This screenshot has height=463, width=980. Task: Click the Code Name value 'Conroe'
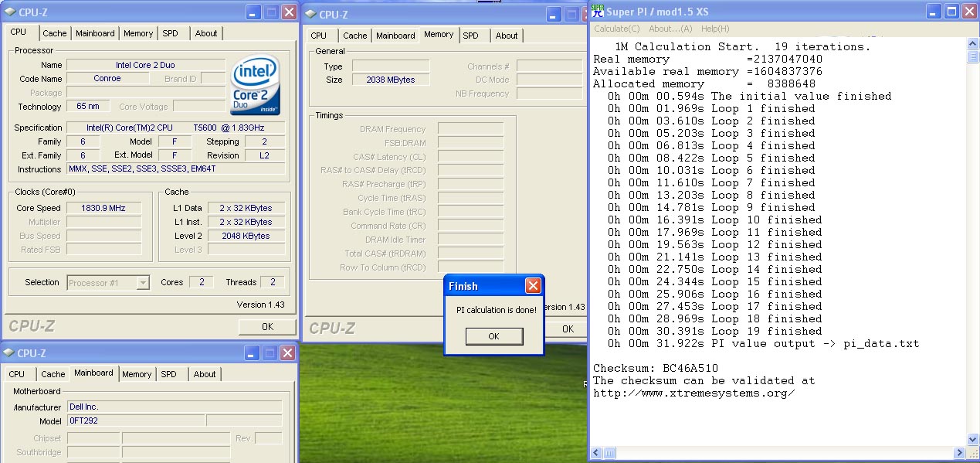pos(107,79)
